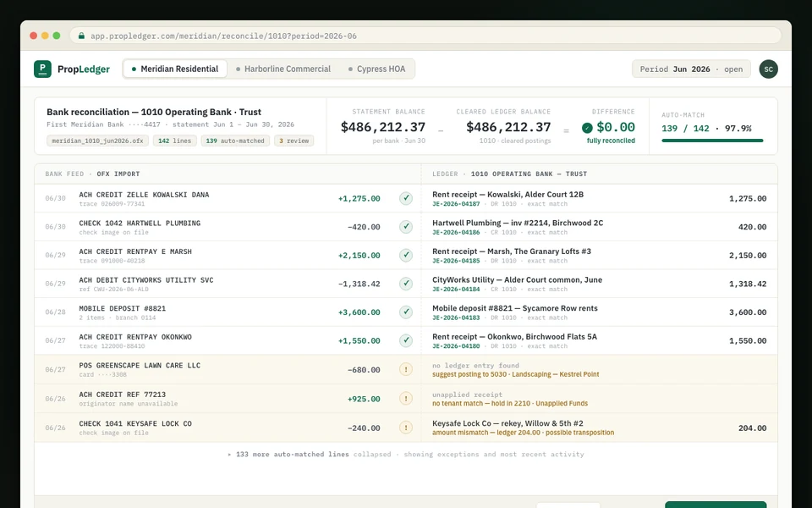The width and height of the screenshot is (812, 508).
Task: Click Mobile deposit #8821 Sycamore Row rents
Action: click(x=515, y=308)
